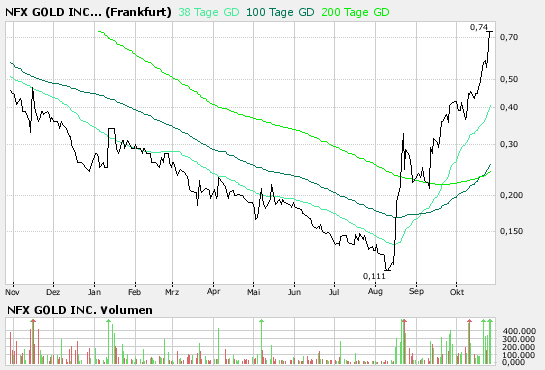Click the 0,74 high price label
The width and height of the screenshot is (545, 370).
click(x=479, y=27)
